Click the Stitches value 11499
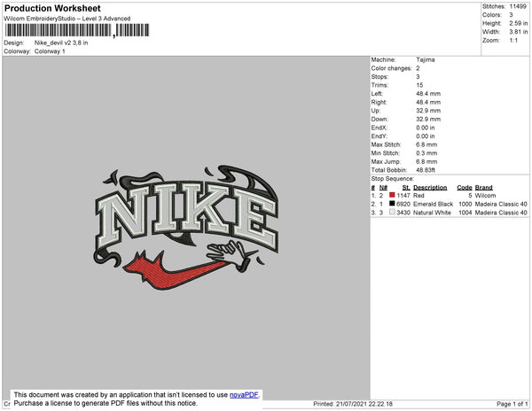532x411 pixels. 518,6
